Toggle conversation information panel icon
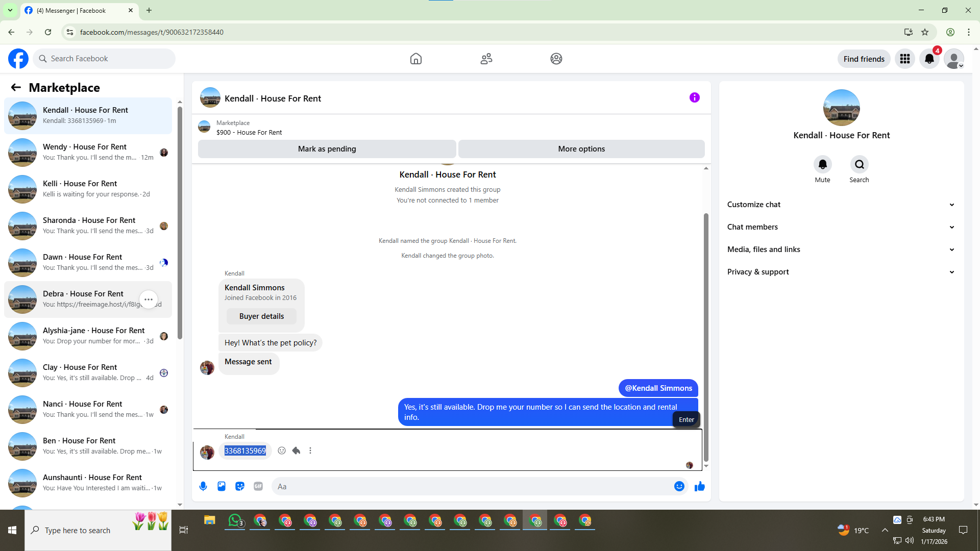 [694, 97]
